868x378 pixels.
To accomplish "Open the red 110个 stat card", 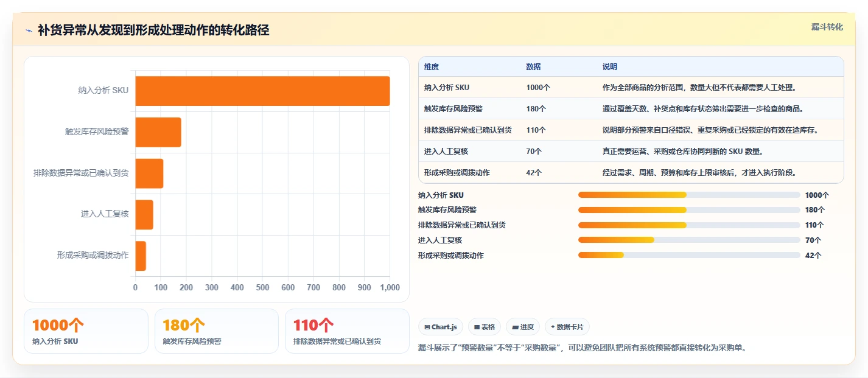I will (x=347, y=331).
